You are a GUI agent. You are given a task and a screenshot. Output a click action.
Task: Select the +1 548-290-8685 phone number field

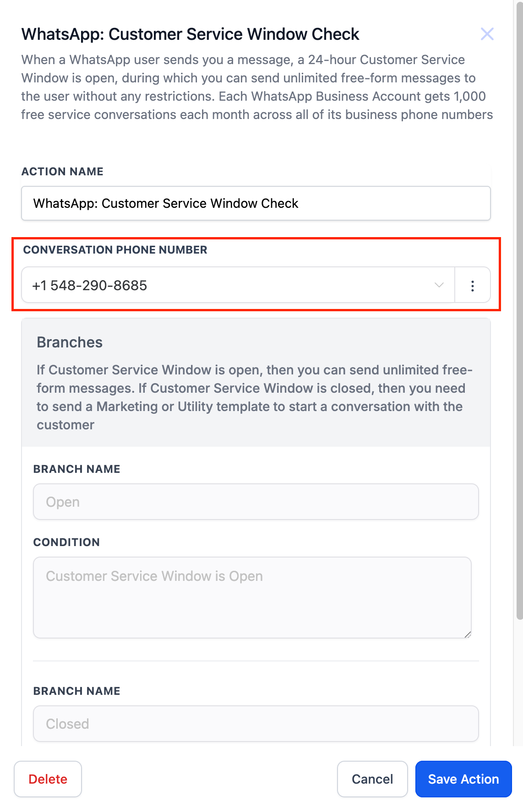[229, 285]
